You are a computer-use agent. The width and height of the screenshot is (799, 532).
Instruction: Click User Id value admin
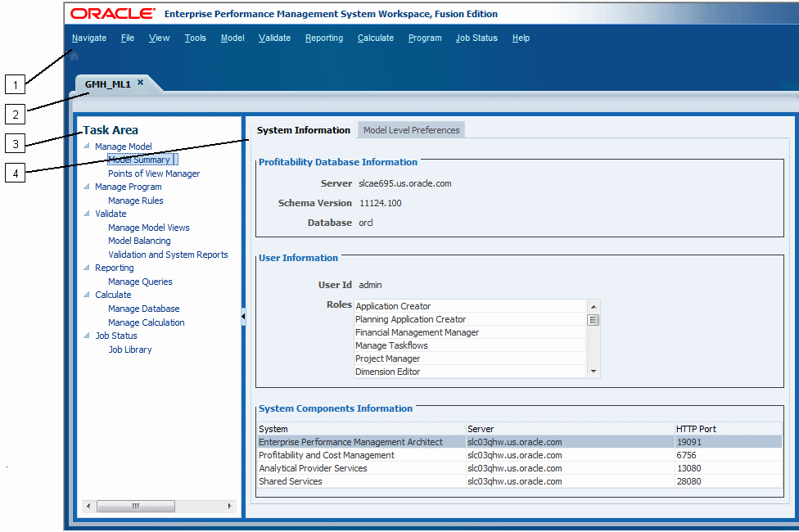point(370,285)
